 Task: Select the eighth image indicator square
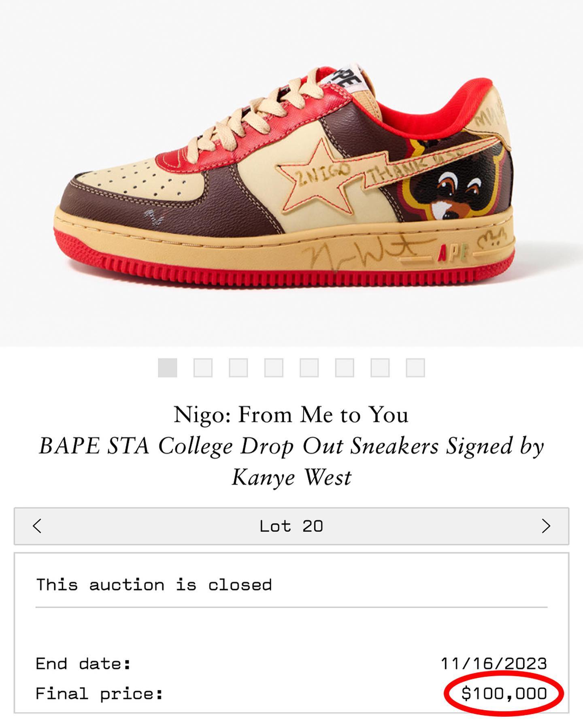(415, 368)
